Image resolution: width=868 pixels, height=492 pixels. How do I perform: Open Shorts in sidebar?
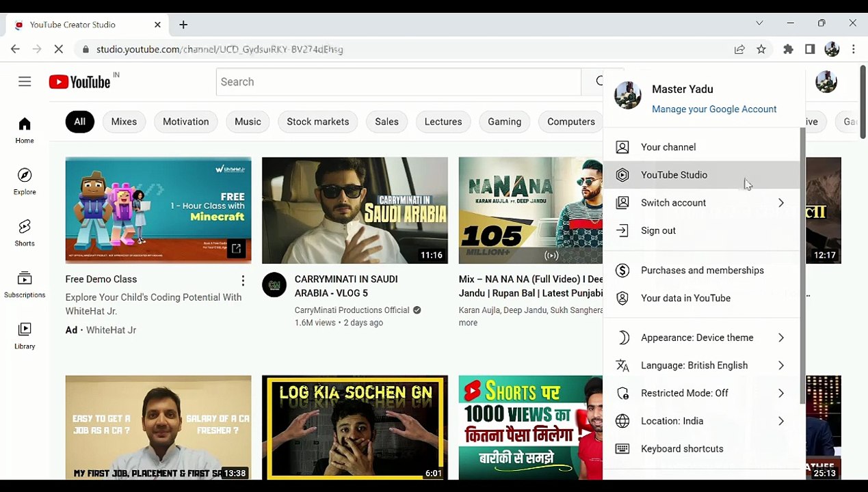[25, 233]
